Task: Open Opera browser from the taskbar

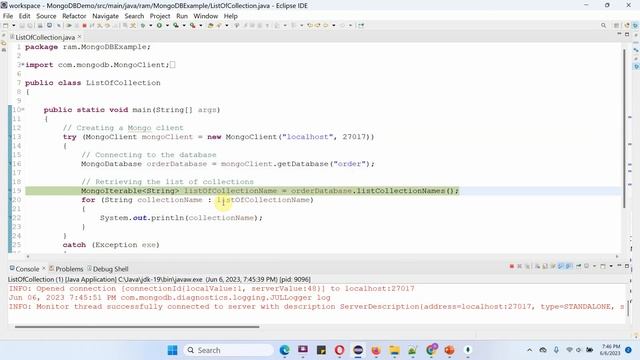Action: (339, 350)
